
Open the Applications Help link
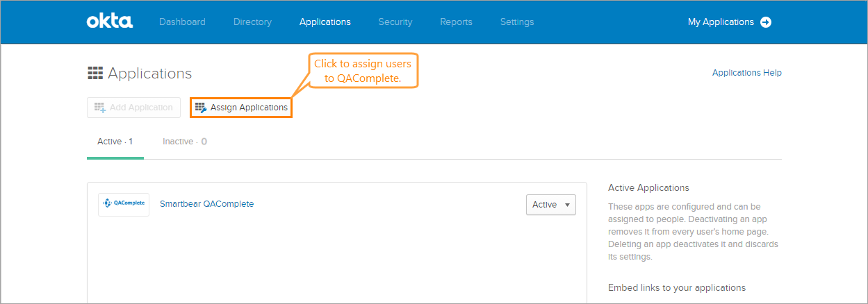tap(746, 73)
